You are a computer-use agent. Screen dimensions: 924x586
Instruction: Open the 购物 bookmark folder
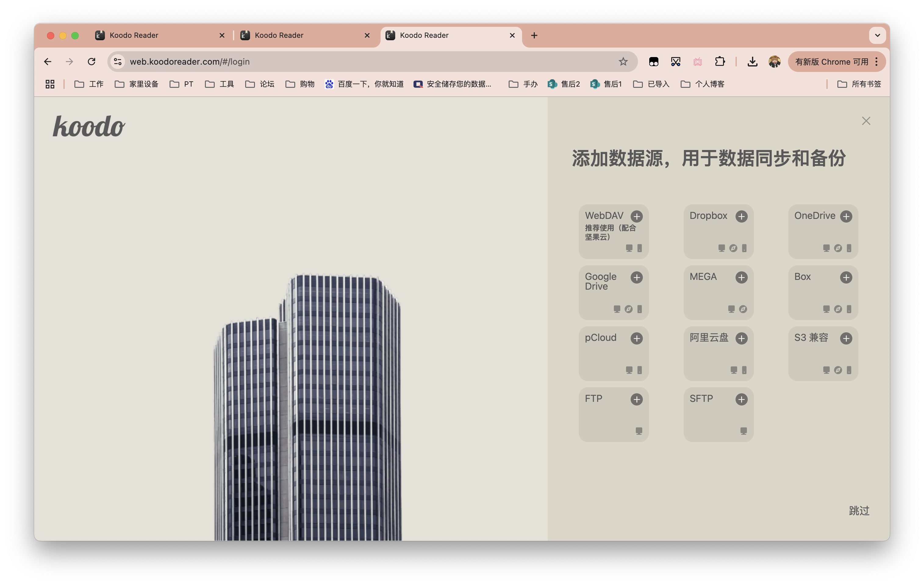[300, 84]
